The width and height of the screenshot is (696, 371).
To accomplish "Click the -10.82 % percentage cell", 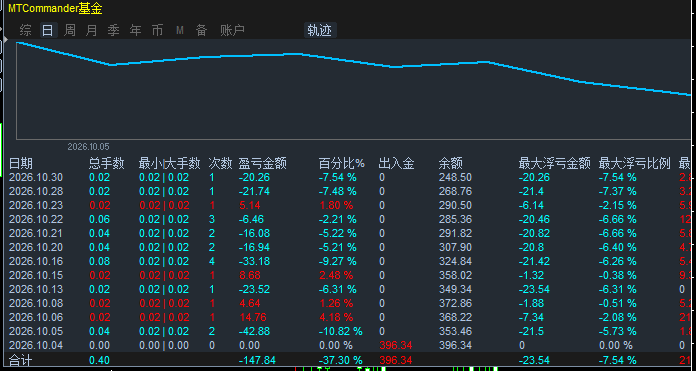I will 340,331.
